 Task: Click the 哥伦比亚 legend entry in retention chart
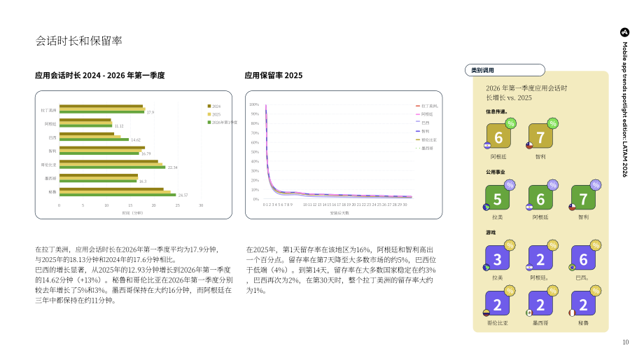coord(427,139)
